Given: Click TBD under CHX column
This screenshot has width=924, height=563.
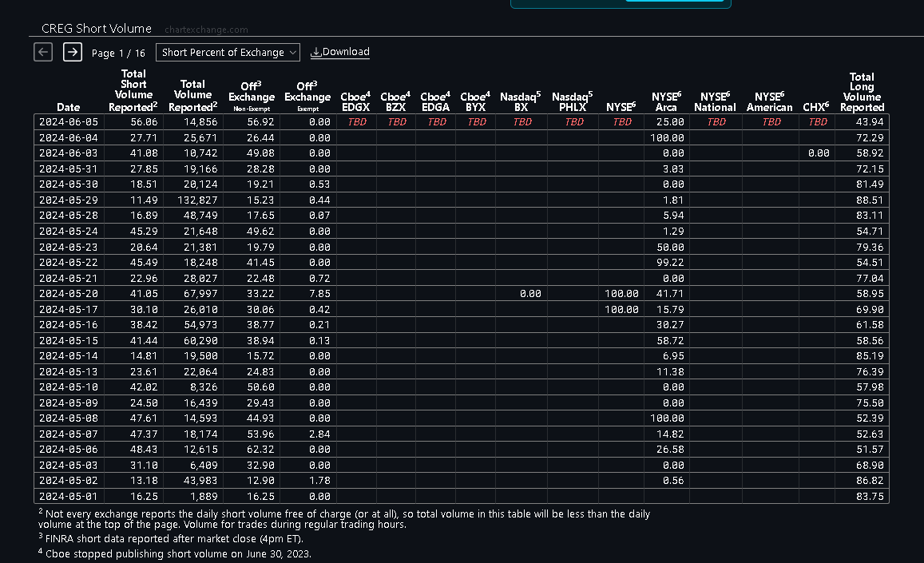Looking at the screenshot, I should click(818, 122).
